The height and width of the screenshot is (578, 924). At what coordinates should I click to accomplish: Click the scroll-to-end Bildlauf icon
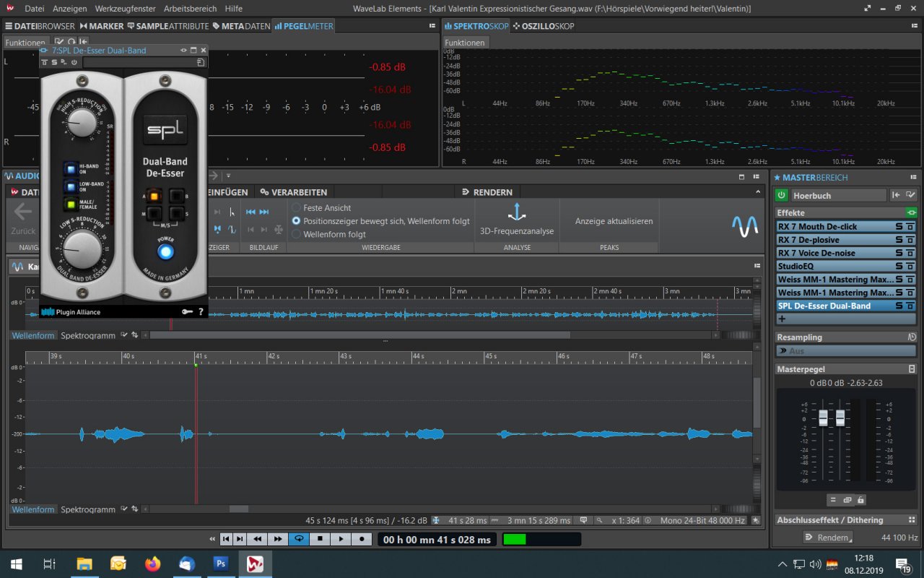[264, 212]
